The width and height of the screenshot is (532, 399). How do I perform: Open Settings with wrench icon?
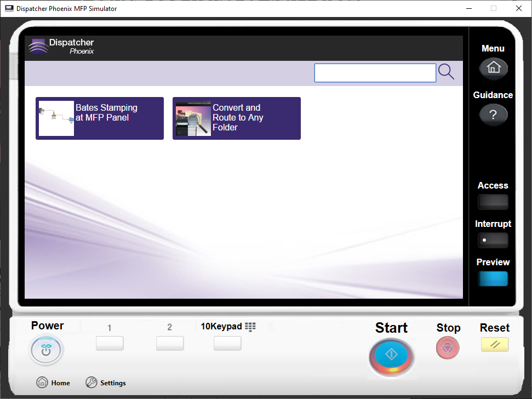pyautogui.click(x=106, y=383)
